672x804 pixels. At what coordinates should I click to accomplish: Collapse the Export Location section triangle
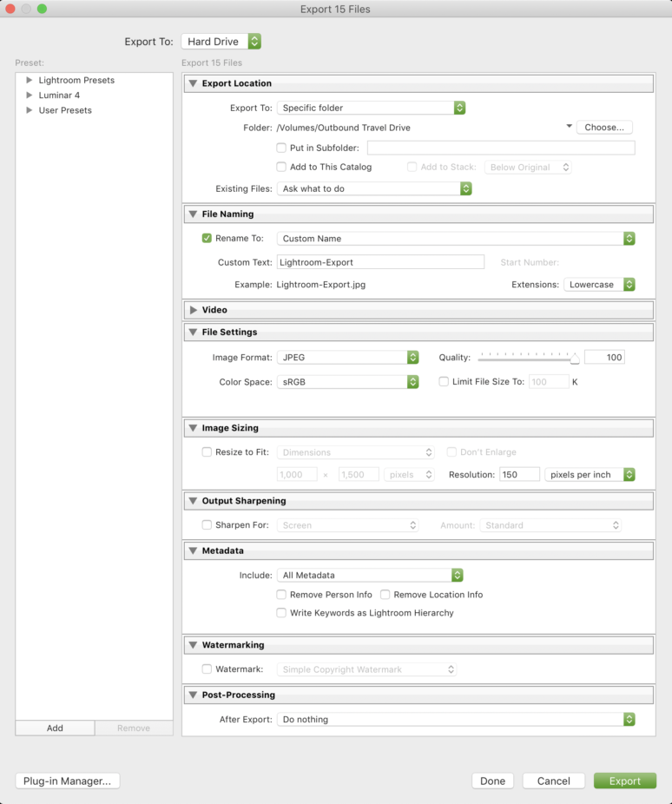pyautogui.click(x=193, y=84)
